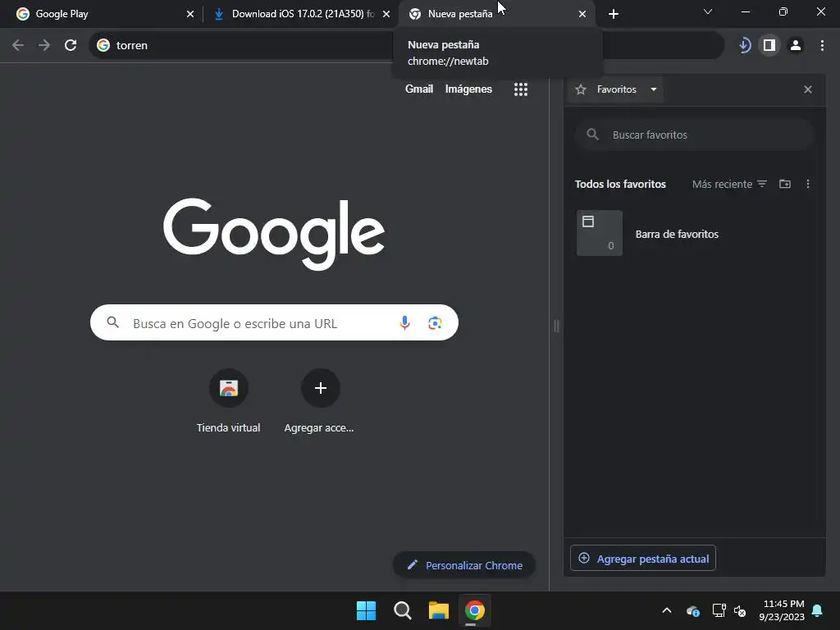Open the Imágenes link
840x630 pixels.
point(468,89)
